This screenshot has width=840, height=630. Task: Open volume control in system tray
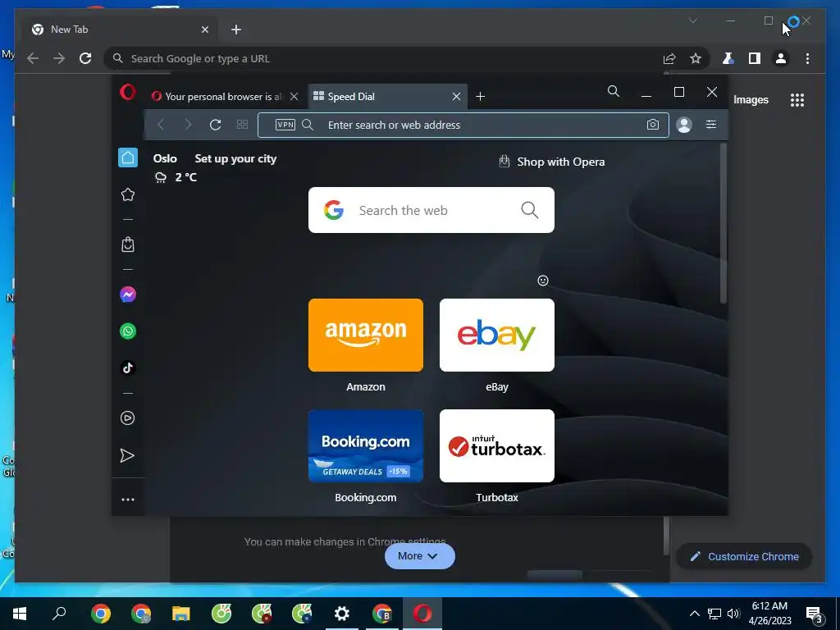[734, 614]
